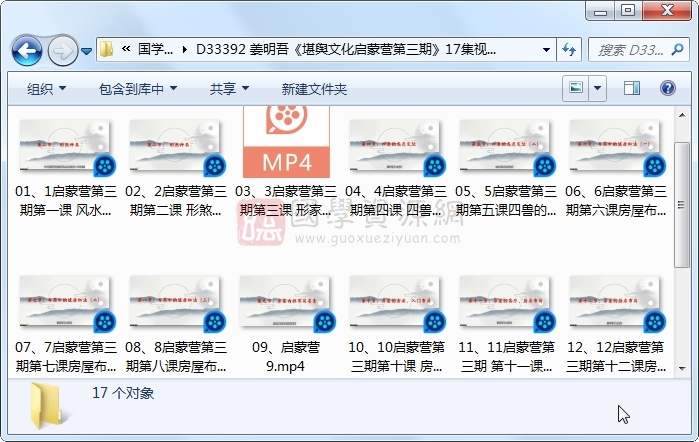
Task: Go back with the blue Back arrow
Action: coord(27,50)
